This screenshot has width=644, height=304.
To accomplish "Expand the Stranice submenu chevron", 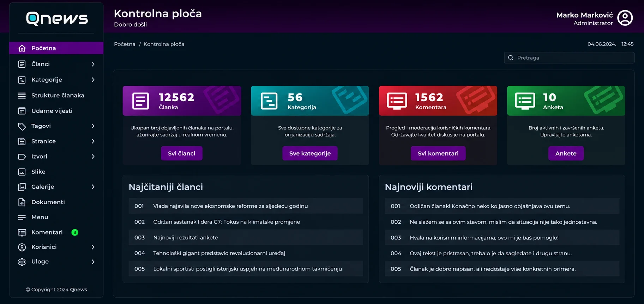I will pos(93,141).
